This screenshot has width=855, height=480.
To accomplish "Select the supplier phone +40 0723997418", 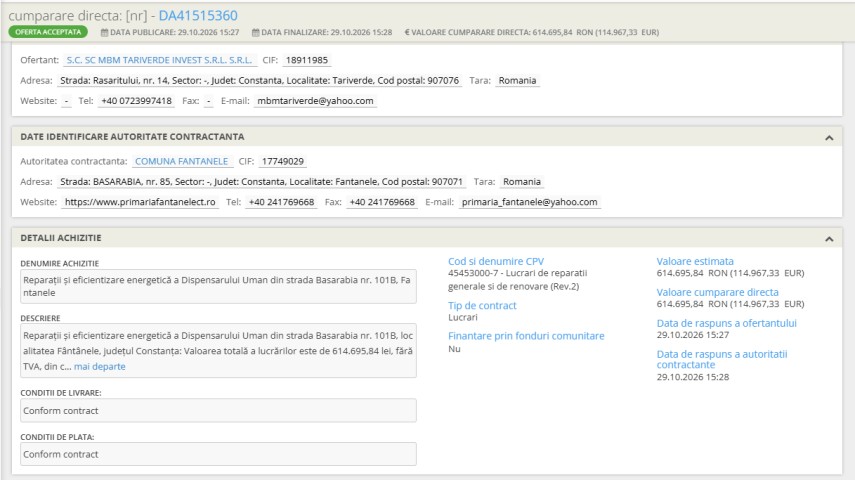I will 136,101.
